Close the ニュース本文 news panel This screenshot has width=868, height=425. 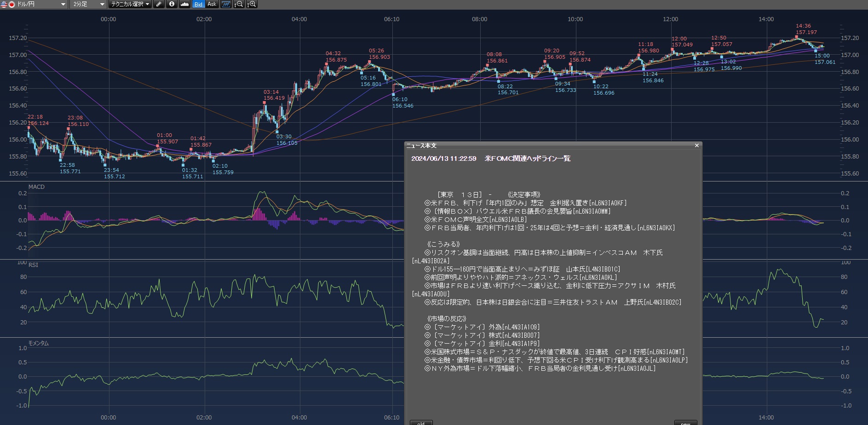[x=696, y=146]
